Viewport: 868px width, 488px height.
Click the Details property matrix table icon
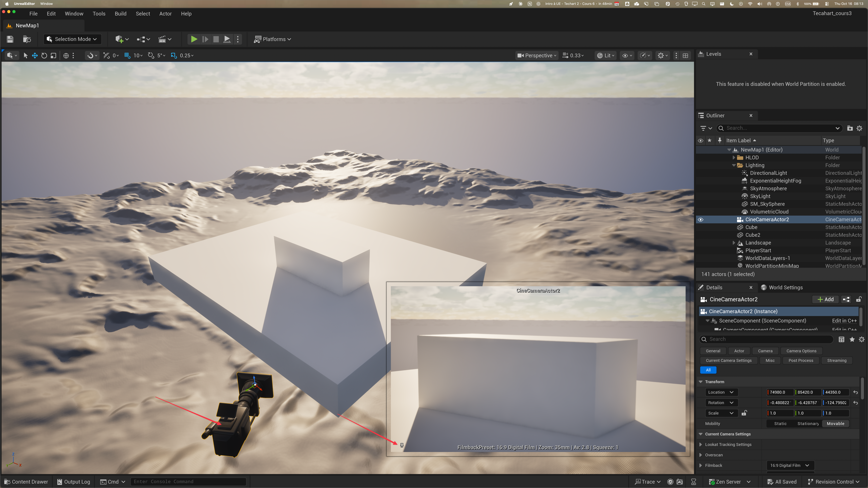coord(841,340)
